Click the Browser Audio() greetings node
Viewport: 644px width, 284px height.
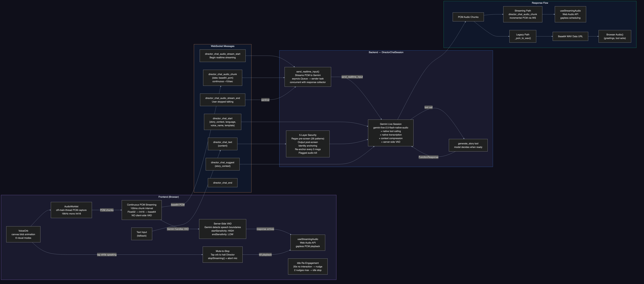pos(615,36)
